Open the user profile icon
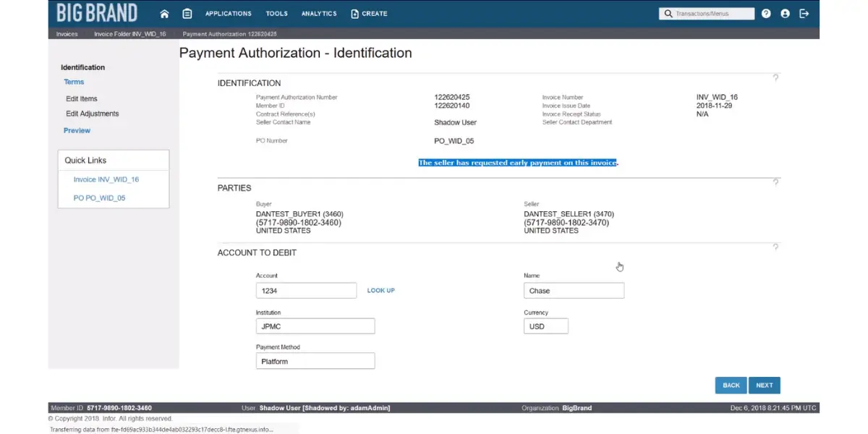The width and height of the screenshot is (868, 434). coord(785,14)
